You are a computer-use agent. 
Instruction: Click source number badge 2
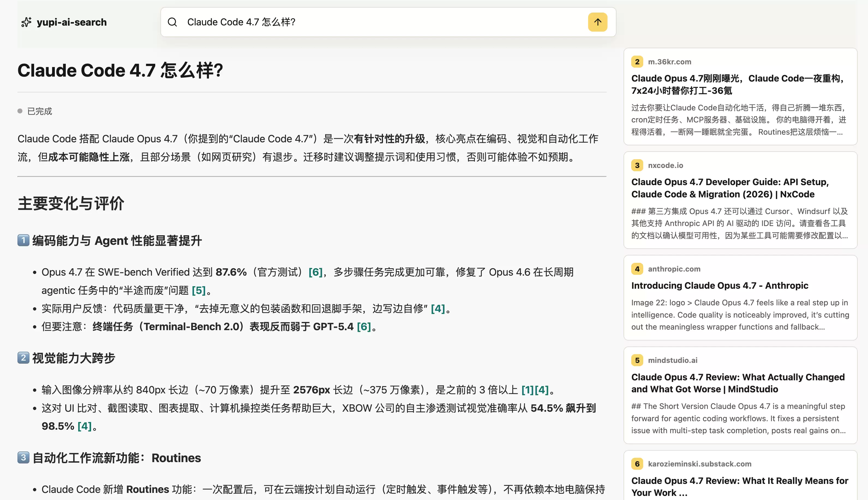pyautogui.click(x=637, y=62)
